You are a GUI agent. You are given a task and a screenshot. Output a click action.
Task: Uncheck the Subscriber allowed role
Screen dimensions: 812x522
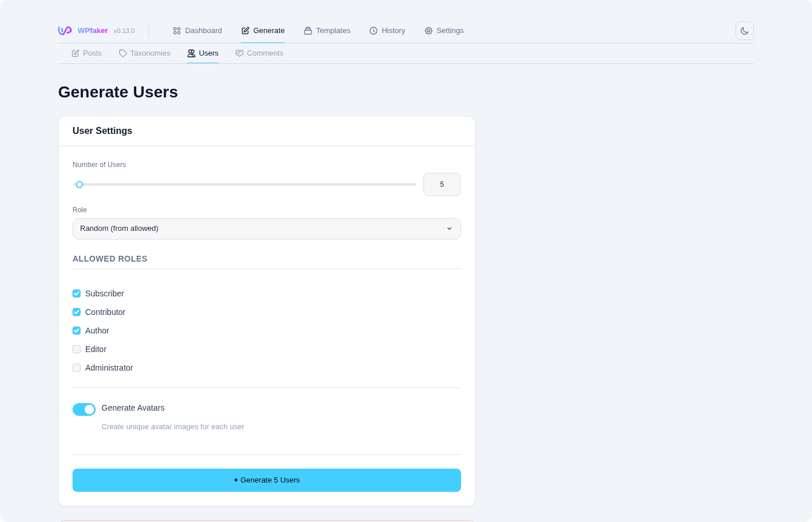coord(77,293)
